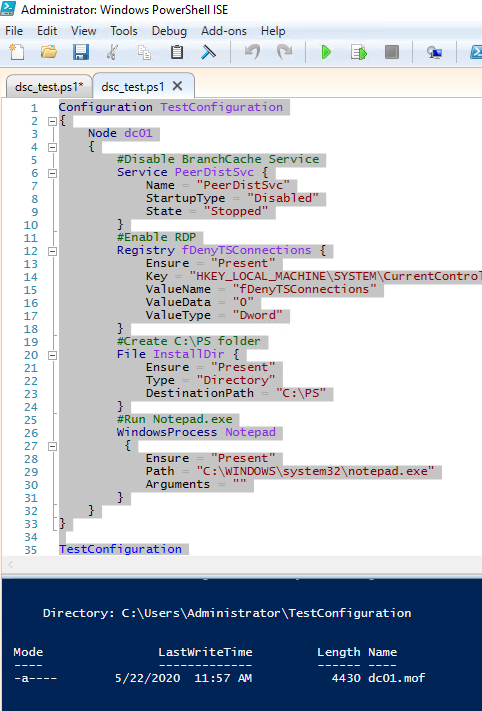Open the Debug menu
Screen dimensions: 482x711
click(x=169, y=31)
